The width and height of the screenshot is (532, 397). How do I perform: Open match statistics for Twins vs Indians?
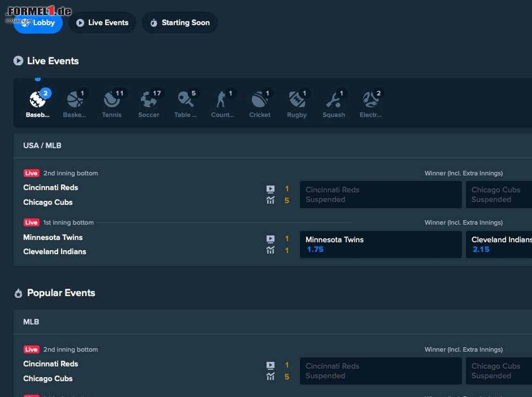pos(270,250)
